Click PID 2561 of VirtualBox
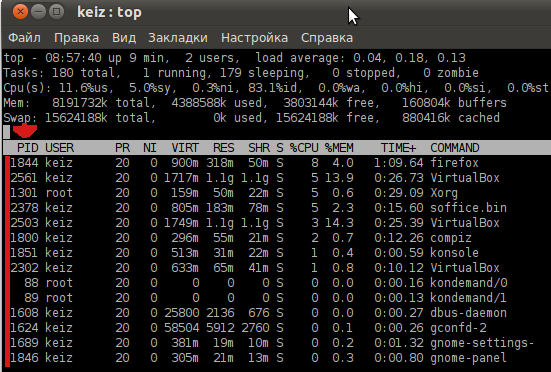Image resolution: width=551 pixels, height=372 pixels. 24,178
